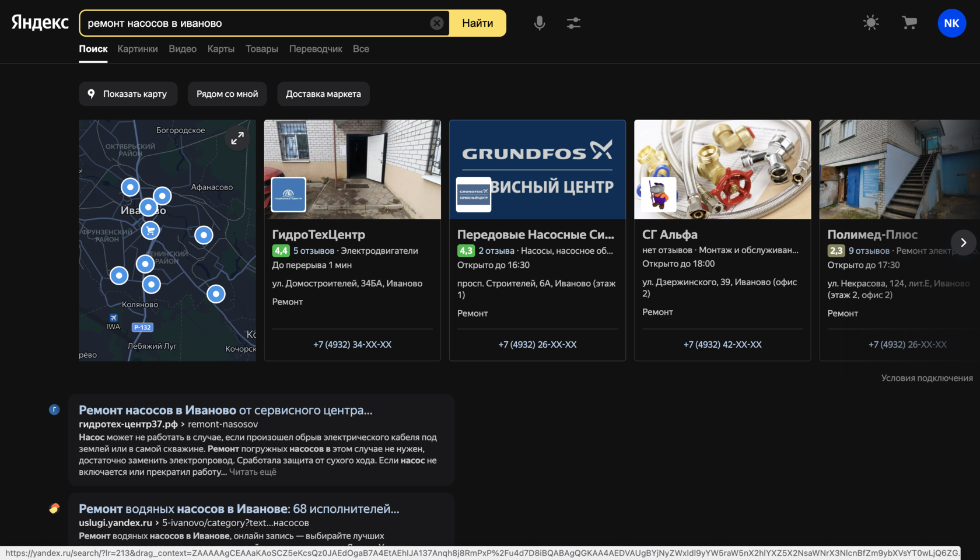Image resolution: width=980 pixels, height=560 pixels.
Task: Open the Полимед-Плюс building photo
Action: click(900, 170)
